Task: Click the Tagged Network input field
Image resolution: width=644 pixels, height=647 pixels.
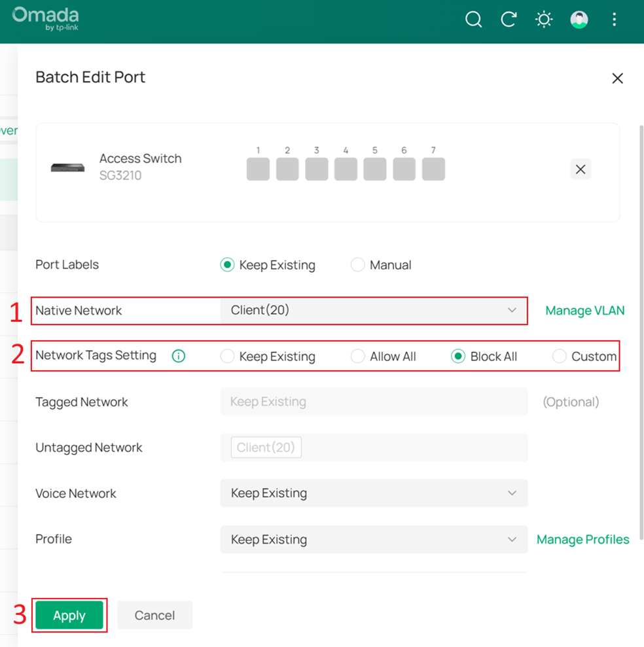Action: 373,402
